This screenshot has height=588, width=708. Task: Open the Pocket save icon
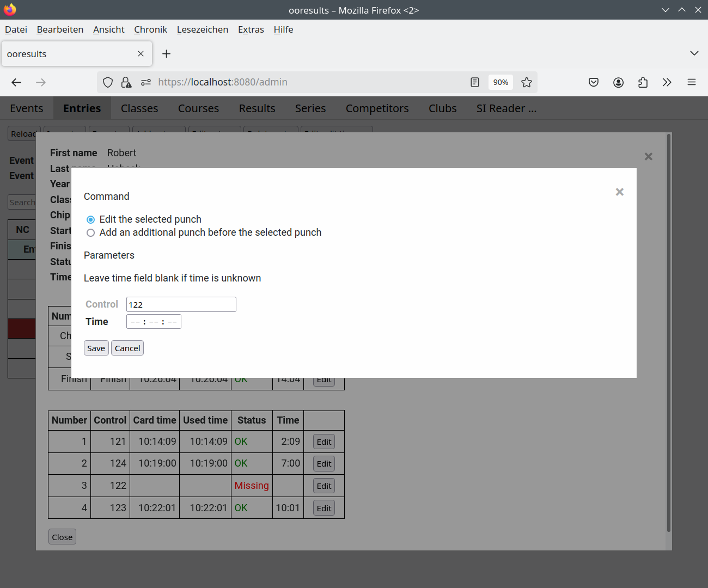(x=594, y=82)
